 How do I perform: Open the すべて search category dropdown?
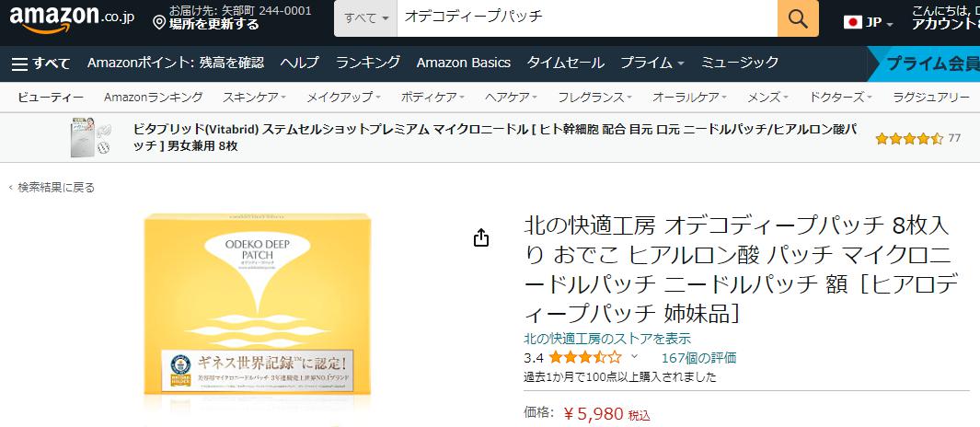[365, 18]
